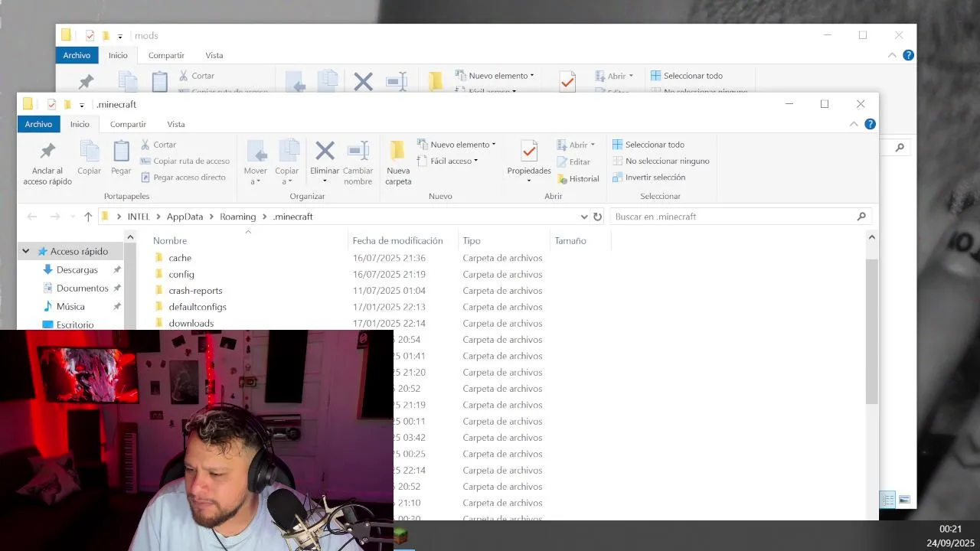Click INTEL in the address path
Viewport: 980px width, 551px height.
[139, 217]
